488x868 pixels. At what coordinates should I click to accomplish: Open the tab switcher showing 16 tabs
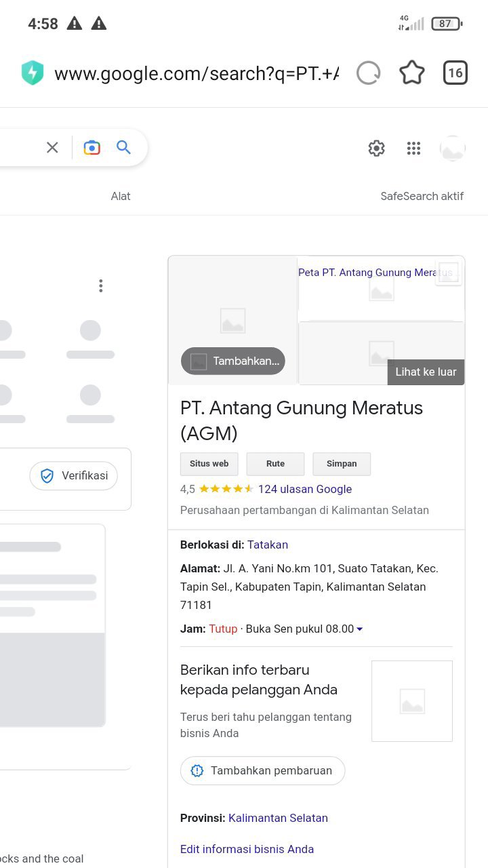click(x=455, y=73)
